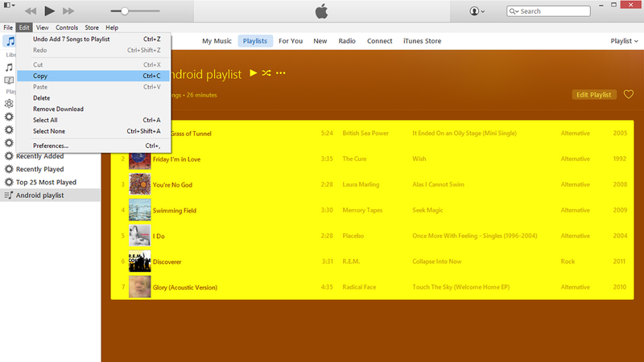Open the mini-player window menu icon at top-left
This screenshot has width=644, height=362.
[x=9, y=5]
